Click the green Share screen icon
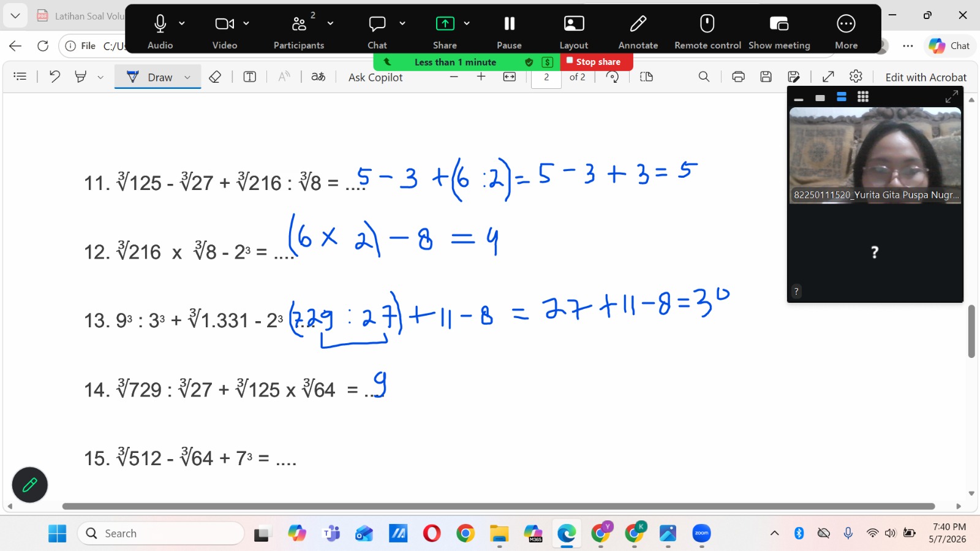Screen dimensions: 980x551 coord(445,24)
